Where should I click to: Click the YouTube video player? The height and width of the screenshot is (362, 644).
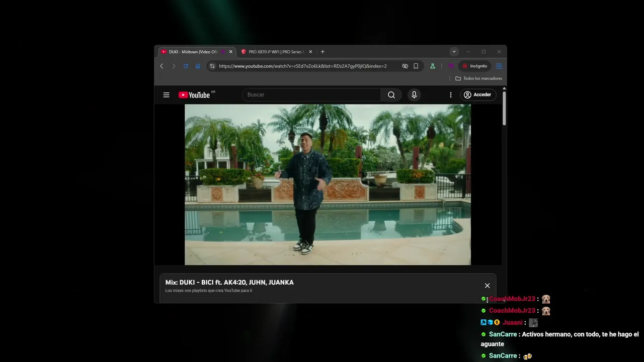pyautogui.click(x=328, y=185)
